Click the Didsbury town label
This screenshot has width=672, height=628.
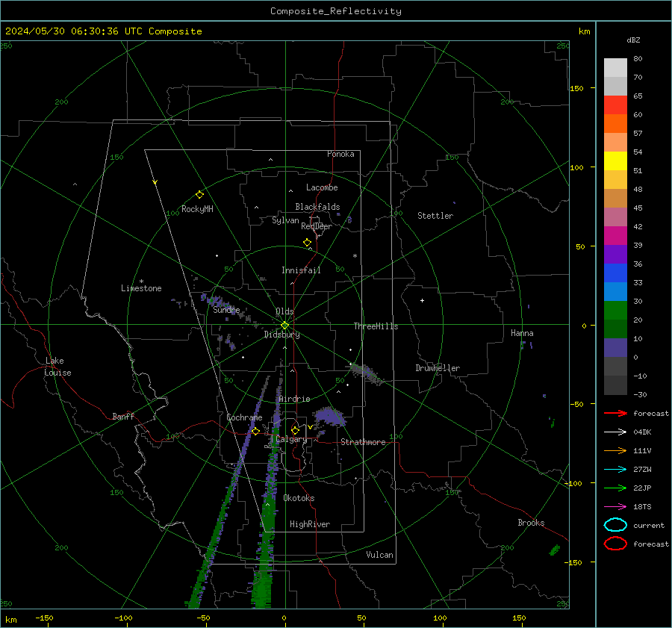(x=281, y=335)
